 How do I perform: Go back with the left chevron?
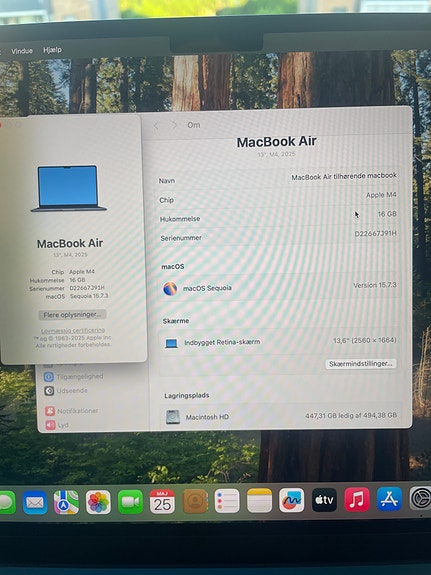tap(156, 126)
